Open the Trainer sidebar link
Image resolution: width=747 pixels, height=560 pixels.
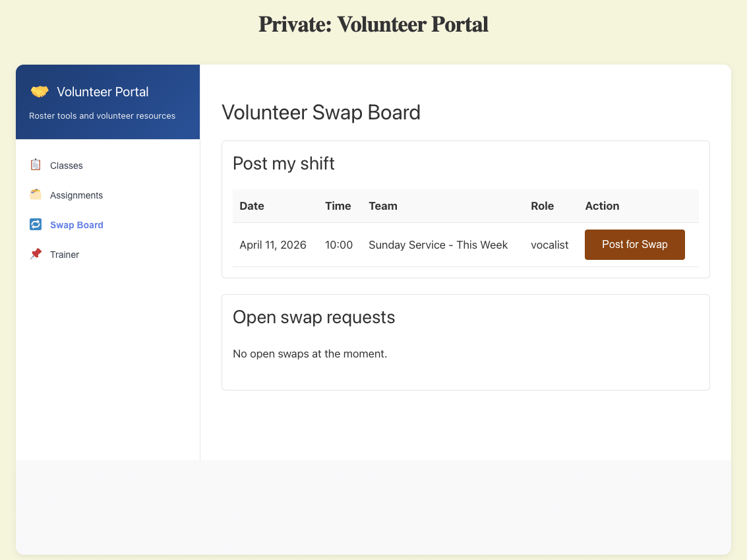click(x=65, y=255)
